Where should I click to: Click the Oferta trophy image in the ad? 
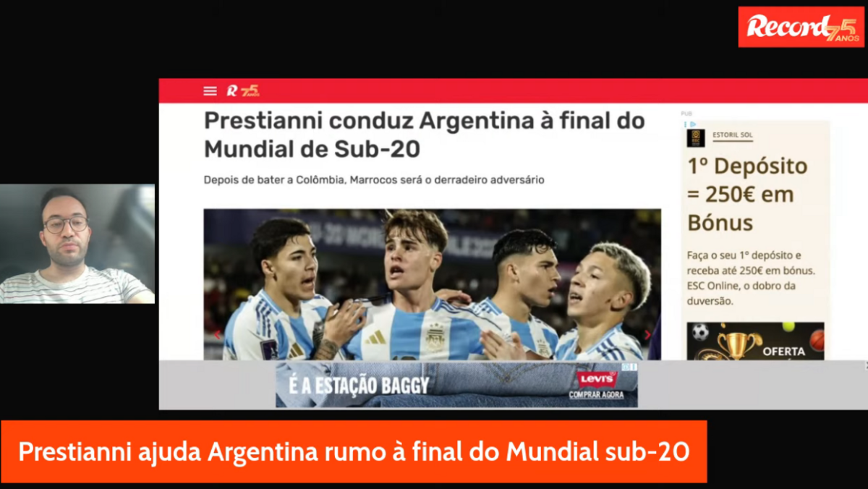click(x=755, y=341)
